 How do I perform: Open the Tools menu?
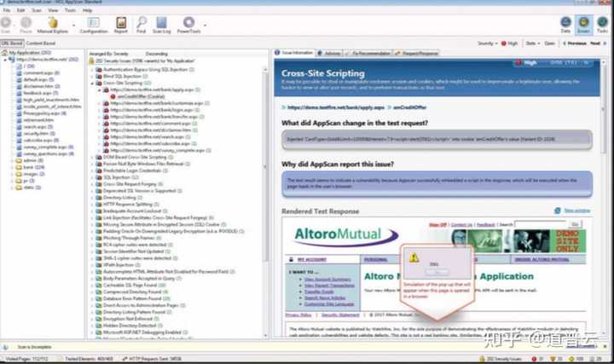coord(71,10)
